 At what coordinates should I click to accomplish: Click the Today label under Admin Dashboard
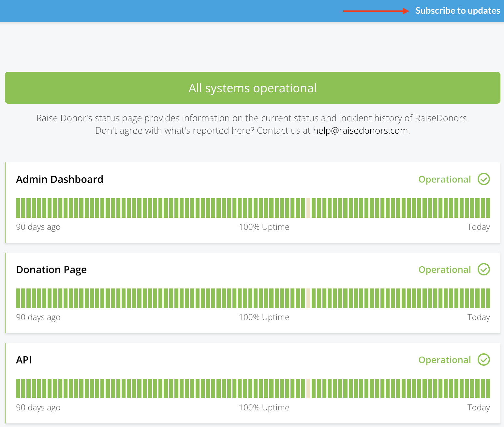point(479,227)
